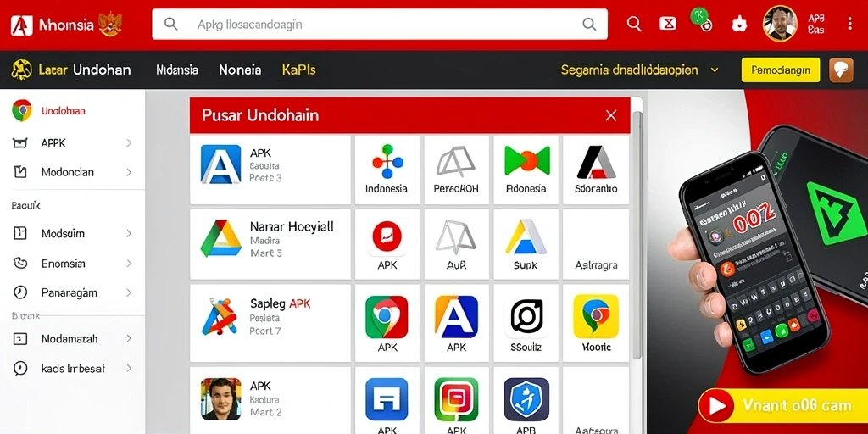Expand the APPK sidebar item chevron

coord(129,143)
